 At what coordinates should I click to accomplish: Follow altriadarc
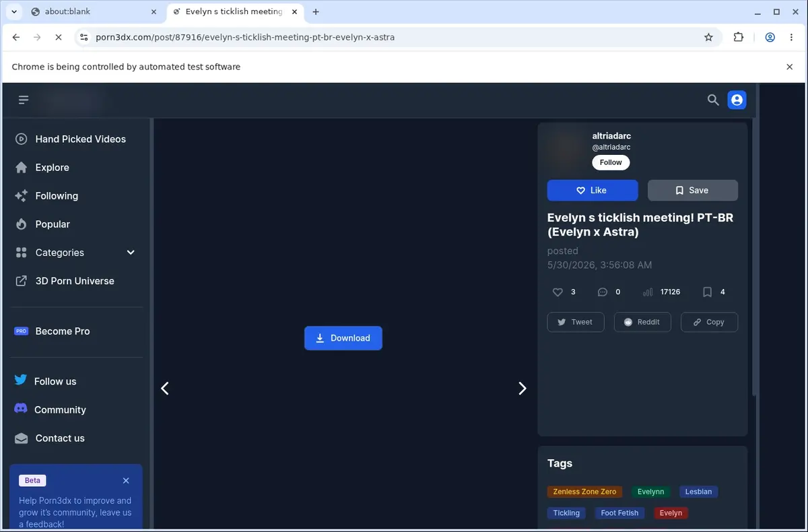tap(611, 162)
